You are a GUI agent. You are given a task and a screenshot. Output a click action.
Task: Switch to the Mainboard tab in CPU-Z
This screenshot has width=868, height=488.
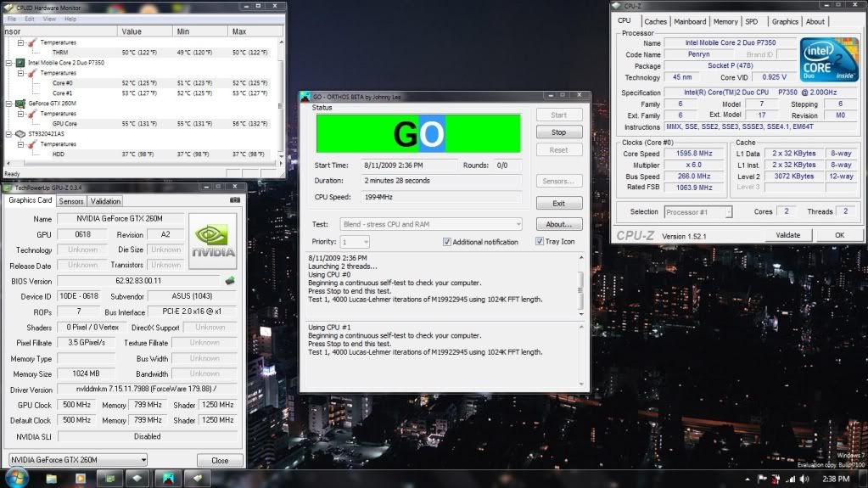(x=690, y=21)
